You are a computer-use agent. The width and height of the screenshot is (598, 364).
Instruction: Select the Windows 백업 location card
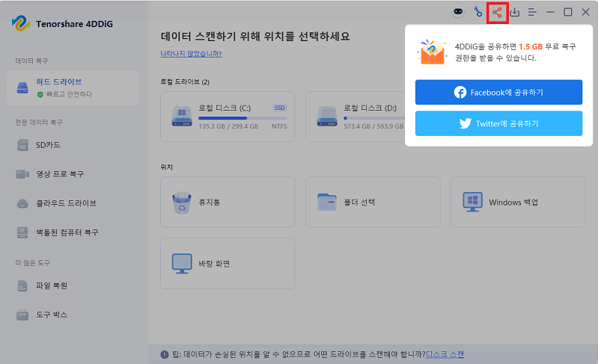[x=518, y=202]
